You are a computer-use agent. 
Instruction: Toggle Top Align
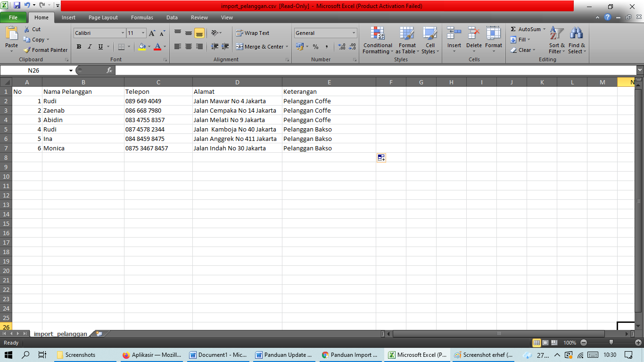pyautogui.click(x=178, y=33)
